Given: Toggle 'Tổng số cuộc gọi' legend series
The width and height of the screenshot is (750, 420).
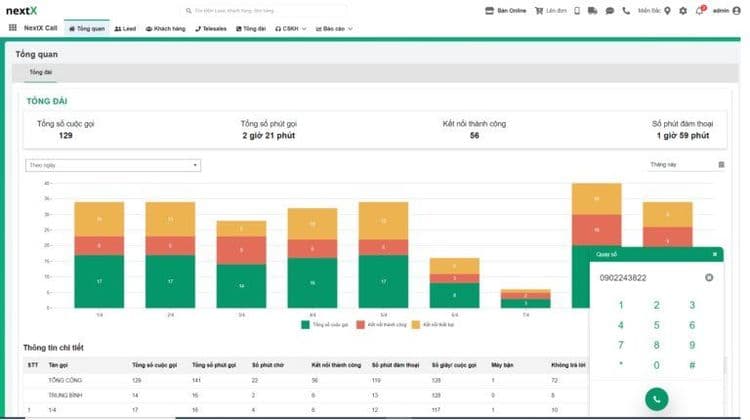Looking at the screenshot, I should 325,324.
